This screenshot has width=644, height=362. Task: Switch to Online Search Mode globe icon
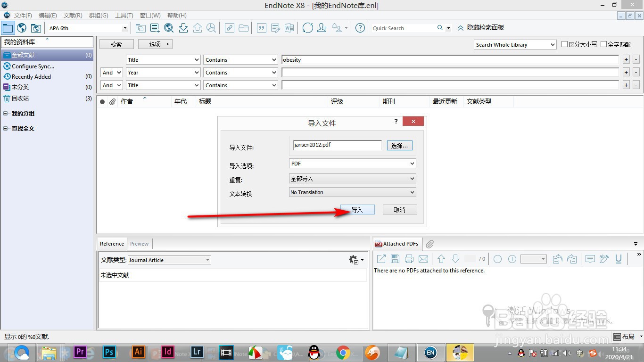tap(22, 28)
